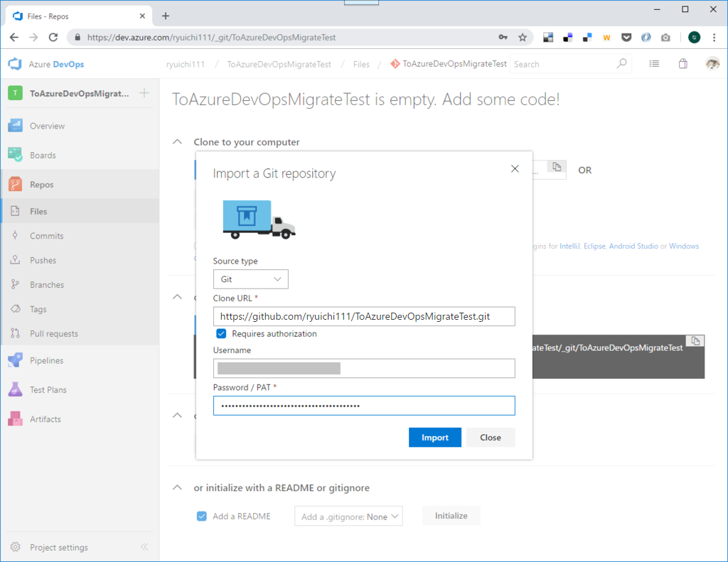
Task: Click Files breadcrumb link
Action: (x=361, y=64)
